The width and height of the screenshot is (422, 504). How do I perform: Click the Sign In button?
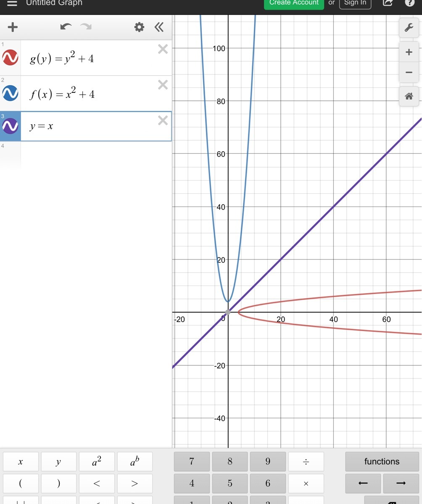[355, 3]
